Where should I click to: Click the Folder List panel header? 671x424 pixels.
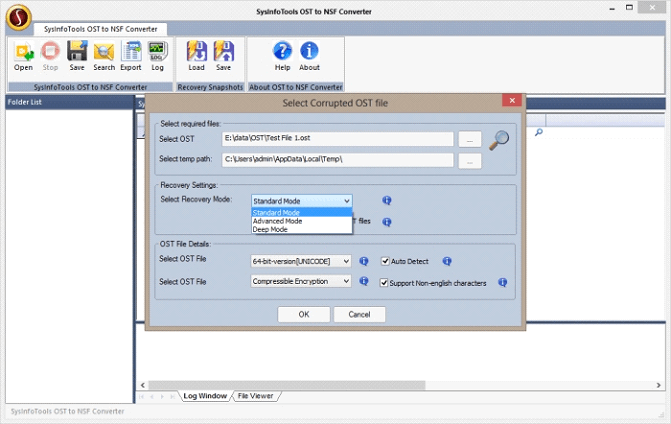point(70,102)
